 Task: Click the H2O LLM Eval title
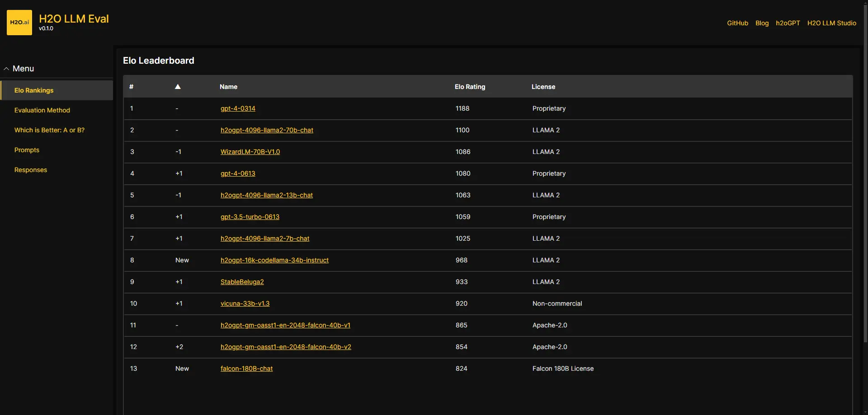(74, 19)
